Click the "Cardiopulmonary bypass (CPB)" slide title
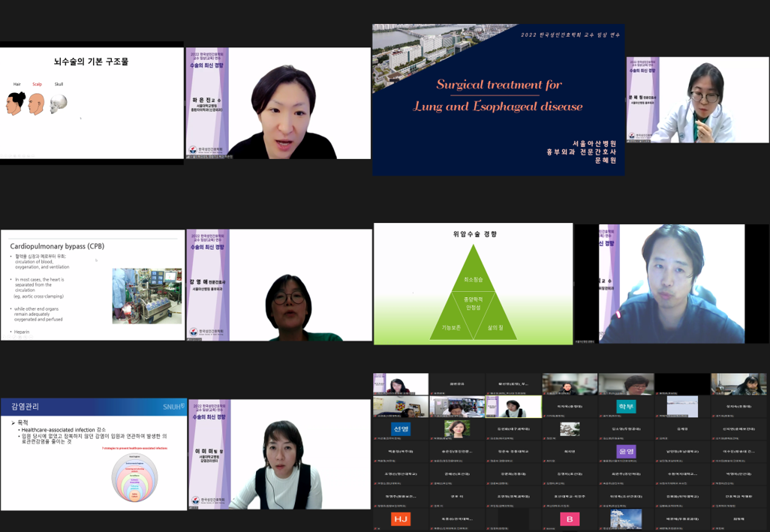The width and height of the screenshot is (770, 532). [x=57, y=246]
